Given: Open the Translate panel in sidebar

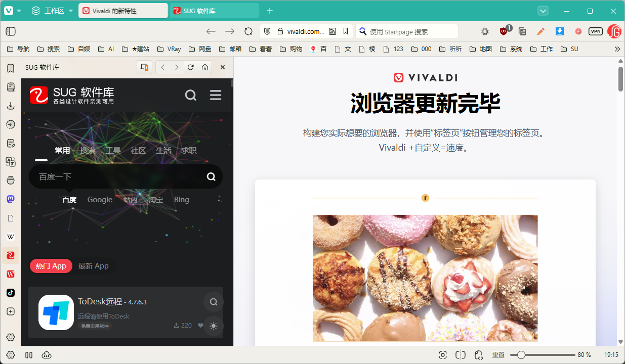Looking at the screenshot, I should coord(10,162).
